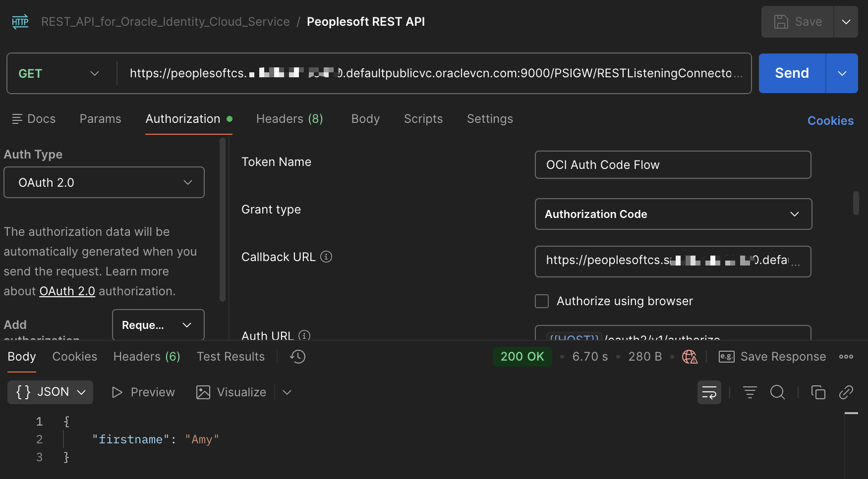The width and height of the screenshot is (868, 479).
Task: Open the OAuth 2.0 auth type dropdown
Action: (104, 182)
